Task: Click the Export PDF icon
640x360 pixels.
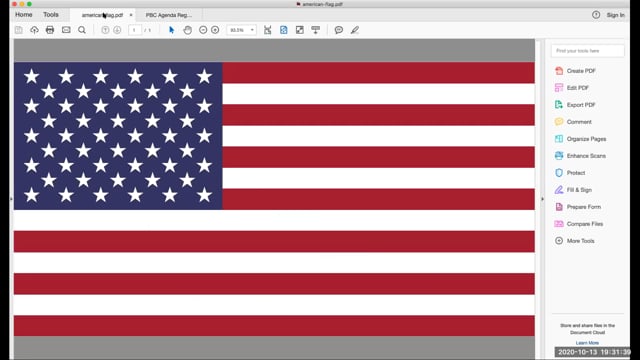Action: (559, 105)
